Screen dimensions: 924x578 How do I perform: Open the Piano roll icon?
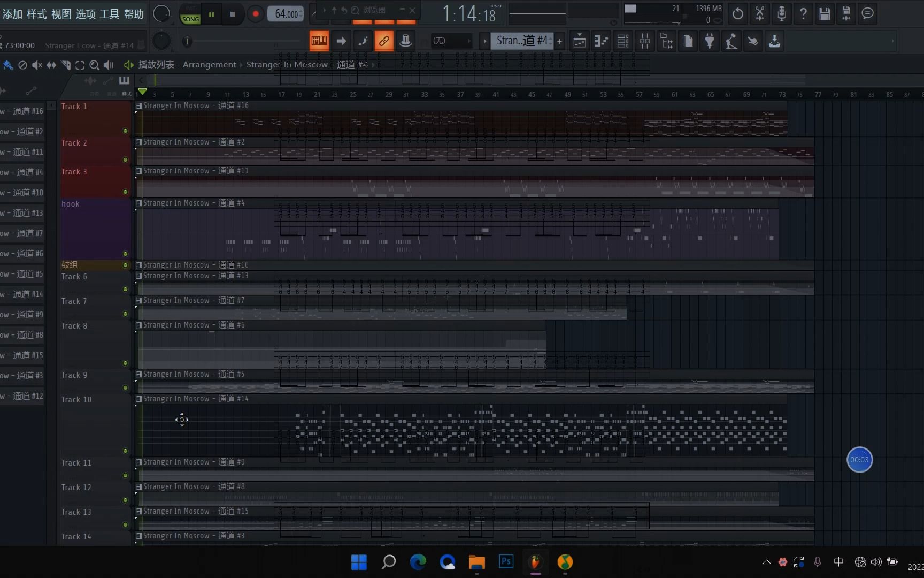click(601, 41)
